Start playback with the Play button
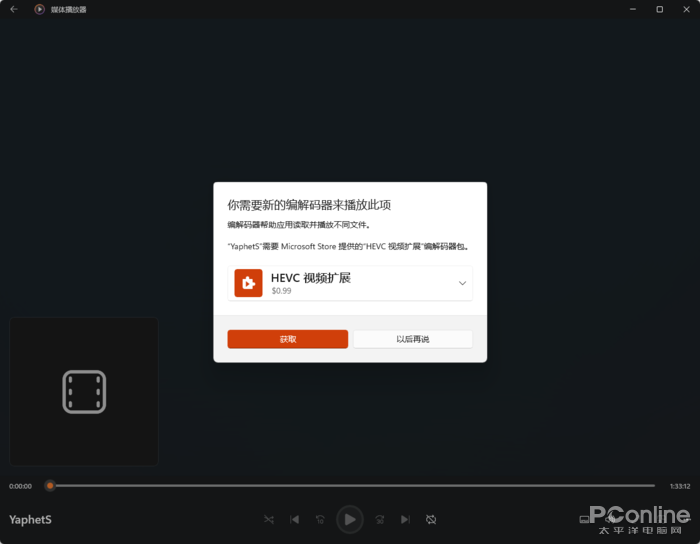 pos(350,519)
